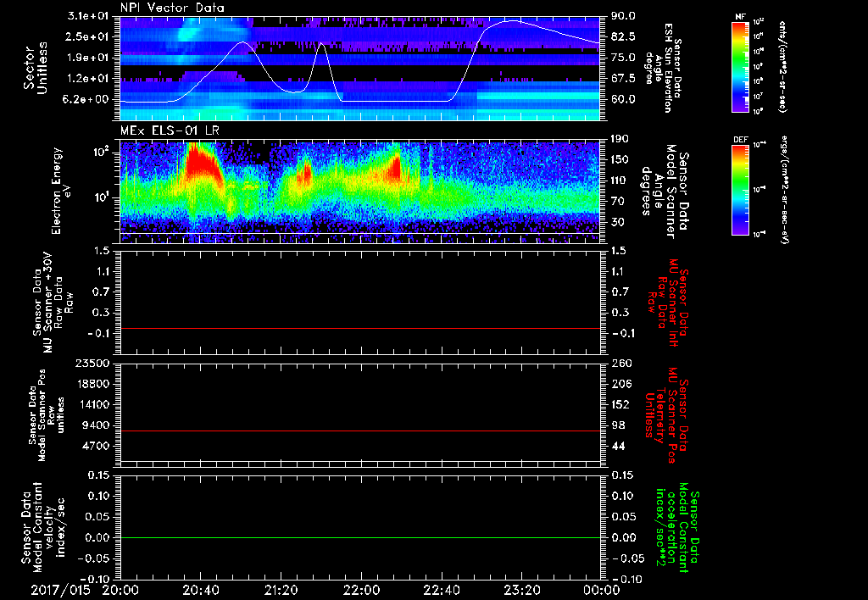Image resolution: width=868 pixels, height=600 pixels.
Task: Click the 18800 scanner position tick value
Action: pos(92,384)
